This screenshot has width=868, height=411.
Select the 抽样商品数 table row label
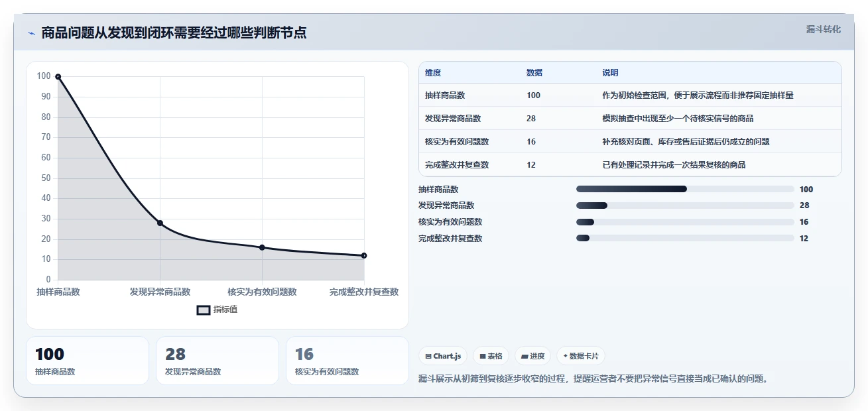click(x=445, y=95)
